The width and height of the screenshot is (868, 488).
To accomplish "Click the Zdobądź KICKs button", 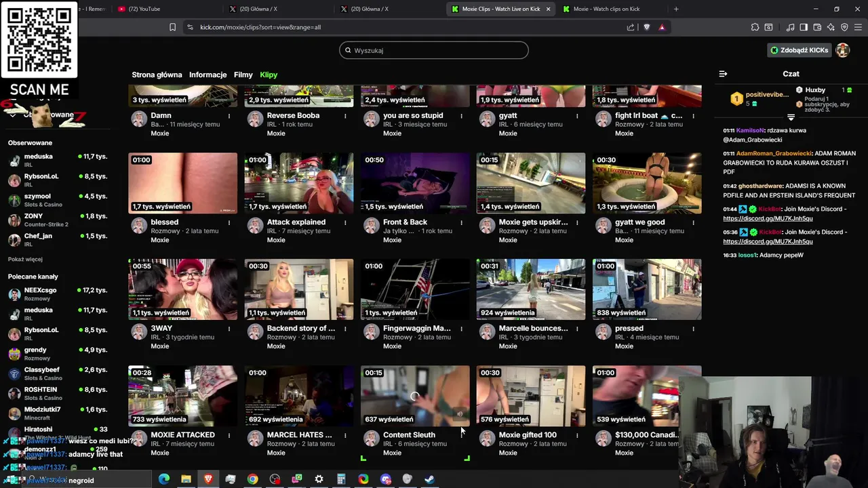I will click(799, 50).
